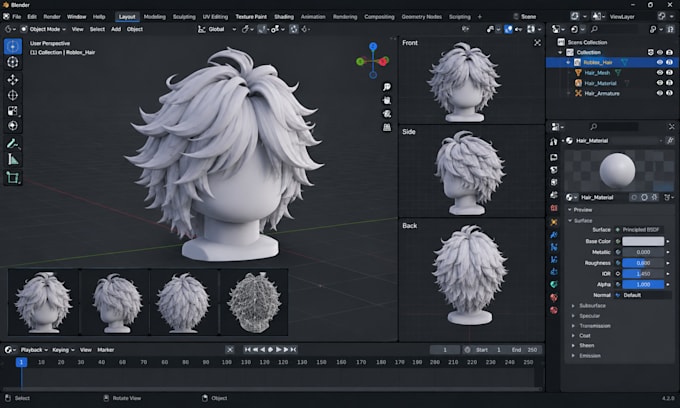Select the Add Cube tool

coord(13,177)
